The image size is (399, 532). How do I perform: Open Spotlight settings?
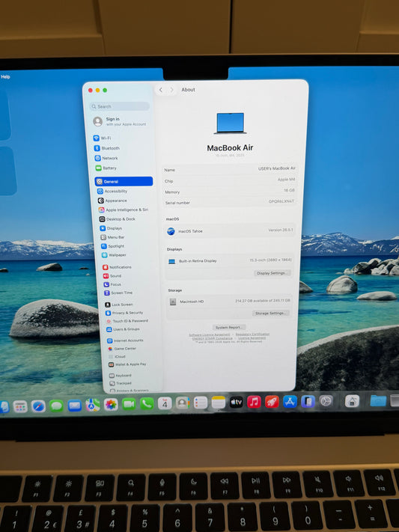point(113,246)
